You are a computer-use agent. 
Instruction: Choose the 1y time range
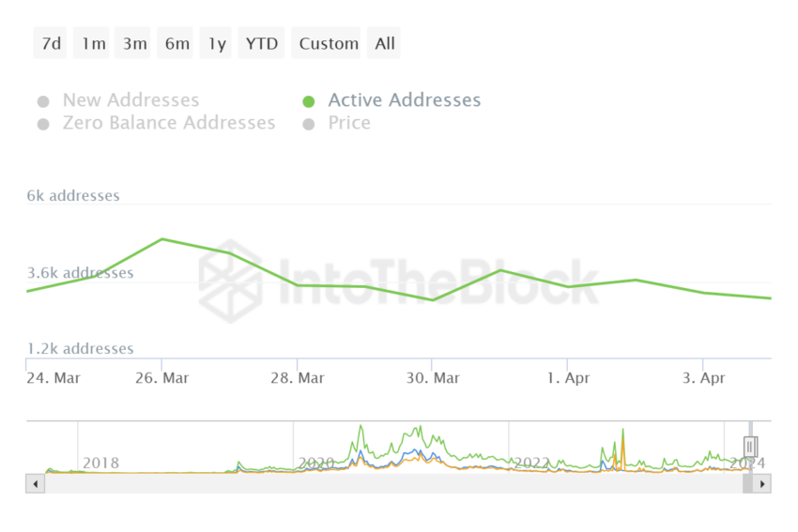coord(217,43)
